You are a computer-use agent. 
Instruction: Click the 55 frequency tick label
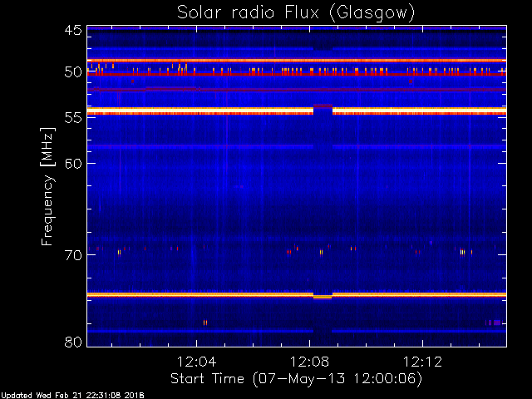[73, 118]
